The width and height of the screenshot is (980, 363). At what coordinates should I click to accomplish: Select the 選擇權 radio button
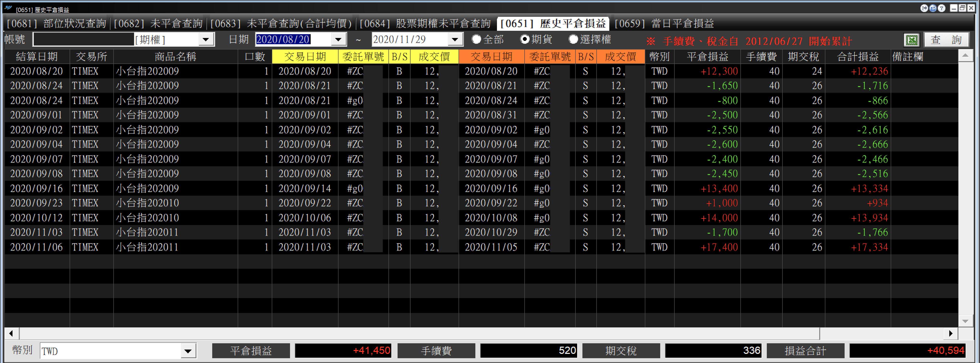click(x=573, y=39)
